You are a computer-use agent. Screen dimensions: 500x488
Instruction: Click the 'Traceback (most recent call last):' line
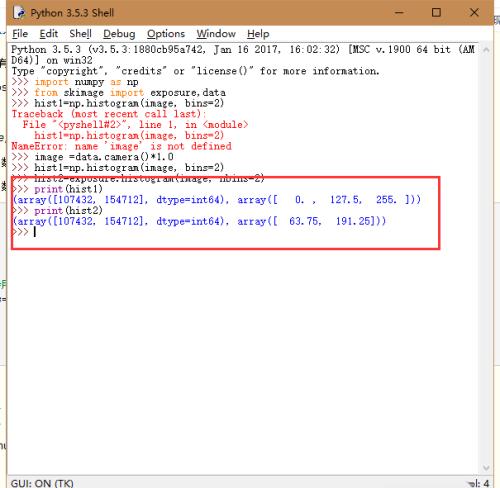pyautogui.click(x=109, y=114)
